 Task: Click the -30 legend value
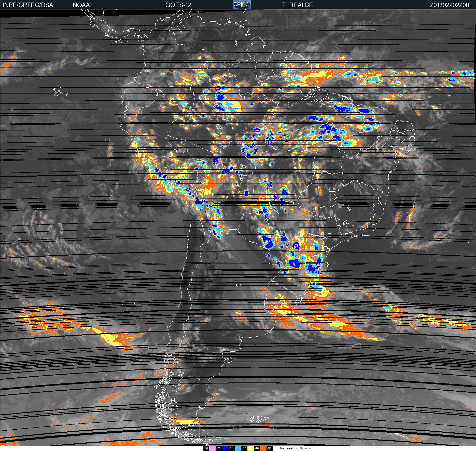coord(269,448)
